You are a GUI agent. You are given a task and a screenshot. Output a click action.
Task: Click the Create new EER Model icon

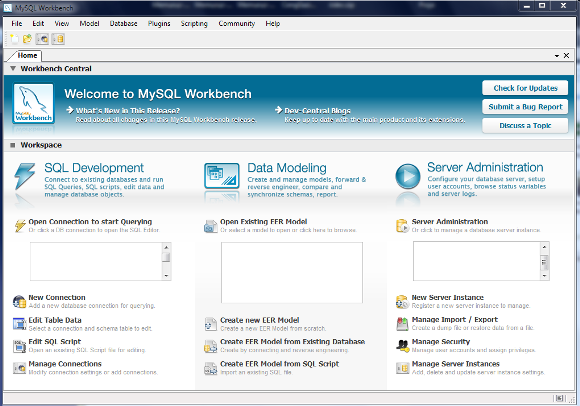(210, 324)
